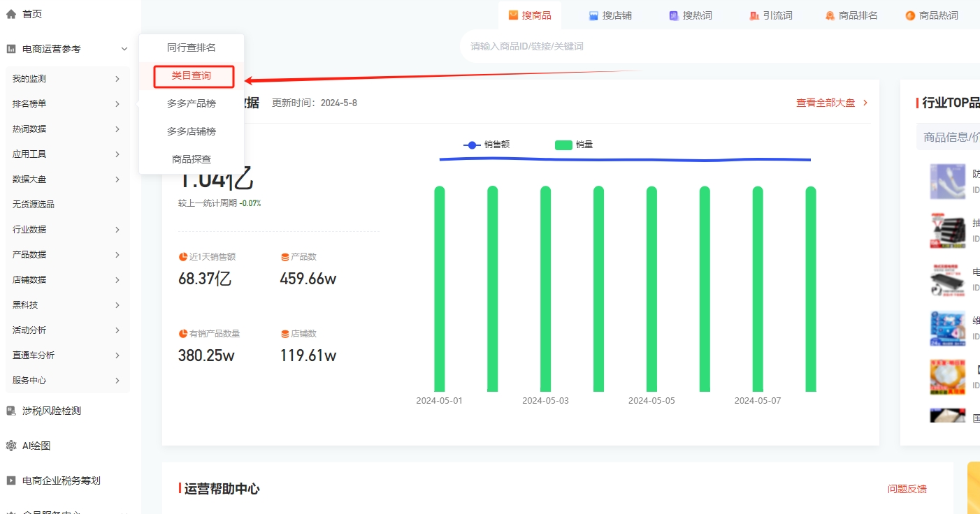Viewport: 980px width, 514px height.
Task: Click the 商品热词 tab icon
Action: tap(910, 15)
